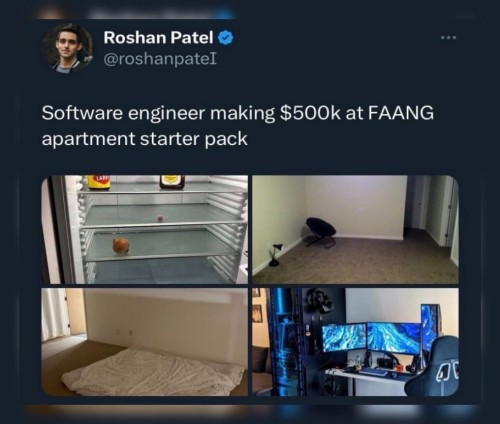This screenshot has width=500, height=424.
Task: Open the empty carpeted room photo
Action: pos(355,229)
